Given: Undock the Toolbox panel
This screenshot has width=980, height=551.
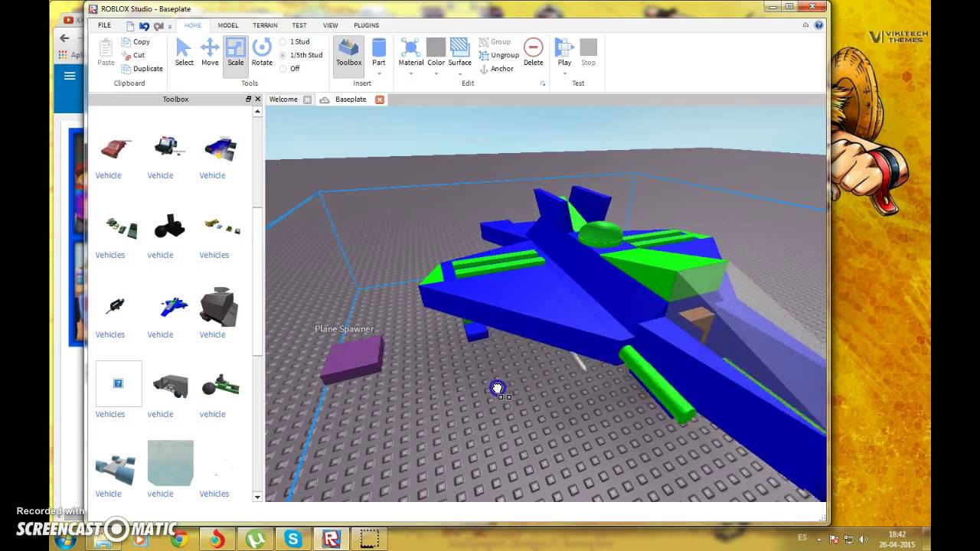Looking at the screenshot, I should [x=248, y=99].
